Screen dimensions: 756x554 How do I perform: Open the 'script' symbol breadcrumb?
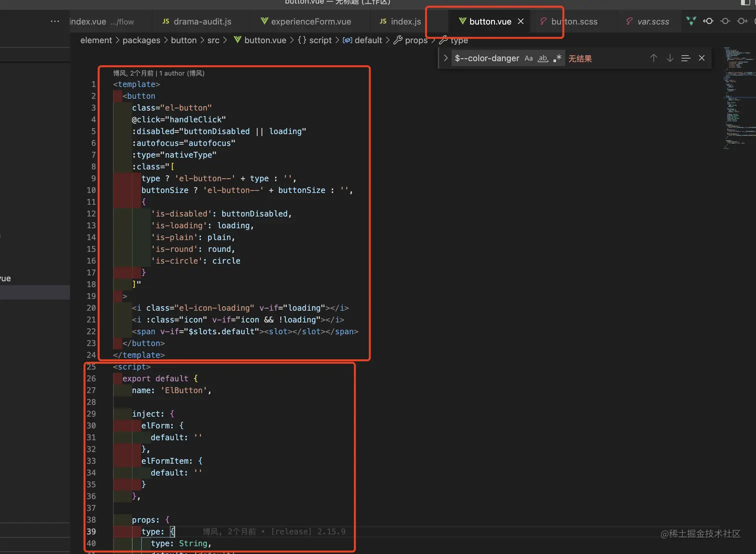(x=320, y=40)
